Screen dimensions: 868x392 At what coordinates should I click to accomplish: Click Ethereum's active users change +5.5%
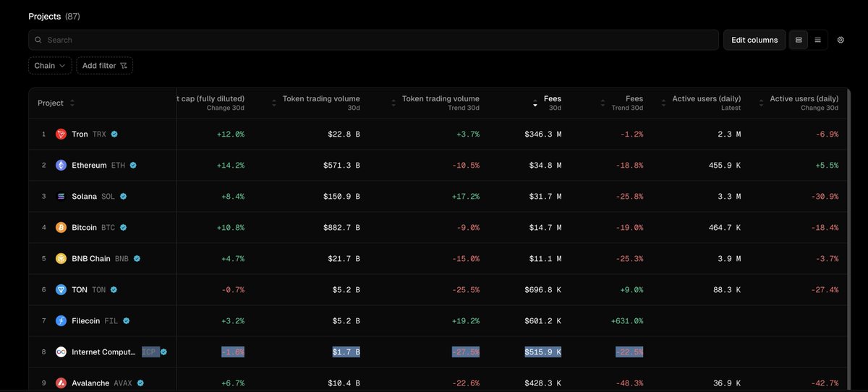[x=826, y=165]
